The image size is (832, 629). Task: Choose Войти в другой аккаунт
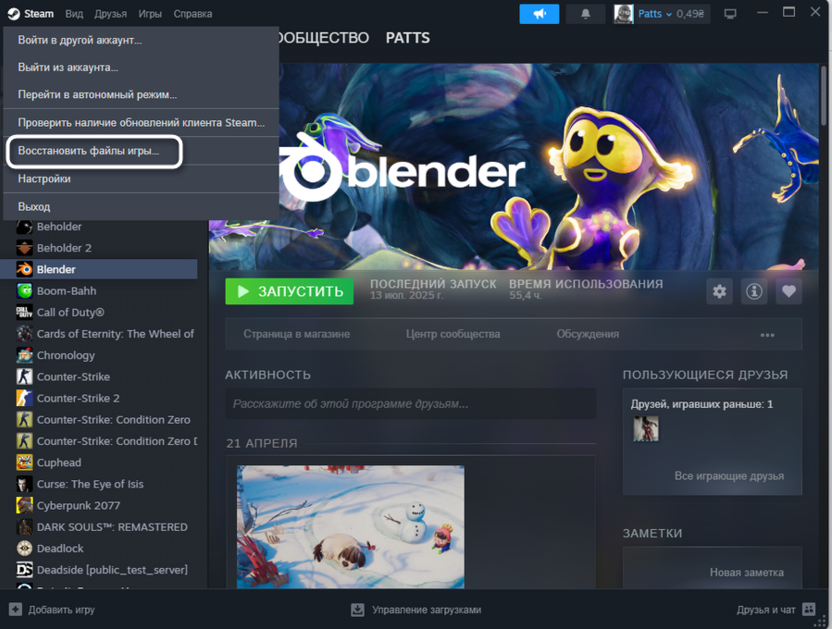[141, 40]
